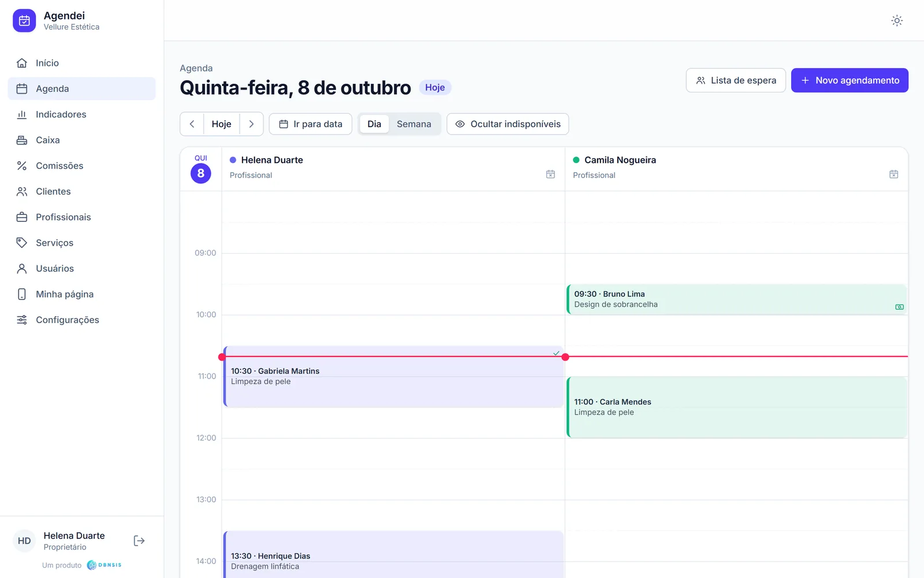Toggle Ocultar indisponíveis visibility

508,124
